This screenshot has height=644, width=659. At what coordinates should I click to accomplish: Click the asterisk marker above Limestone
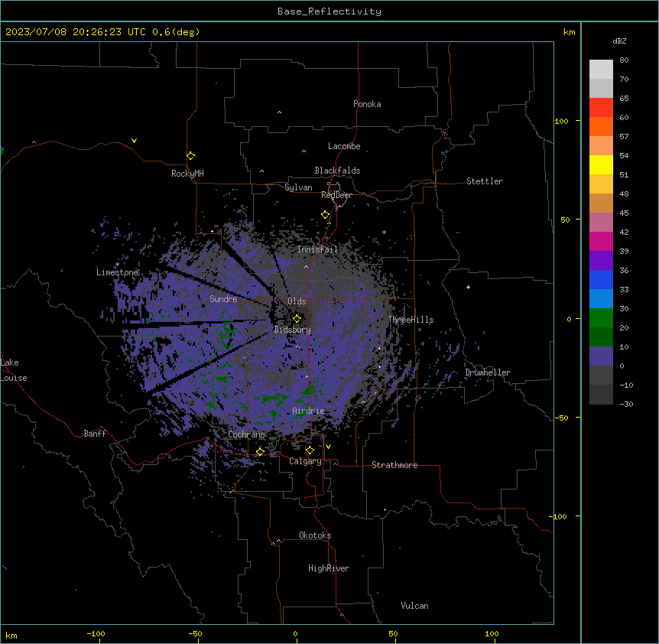tap(117, 265)
